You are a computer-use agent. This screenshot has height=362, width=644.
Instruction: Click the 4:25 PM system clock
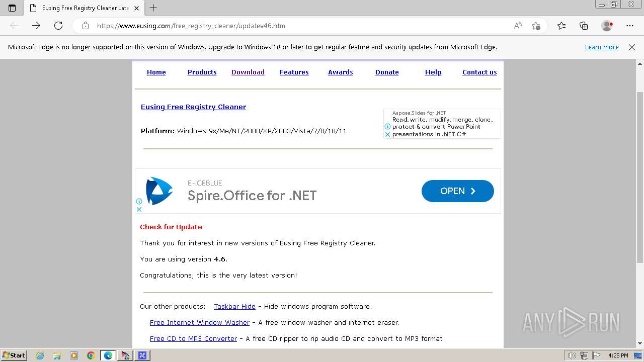618,355
